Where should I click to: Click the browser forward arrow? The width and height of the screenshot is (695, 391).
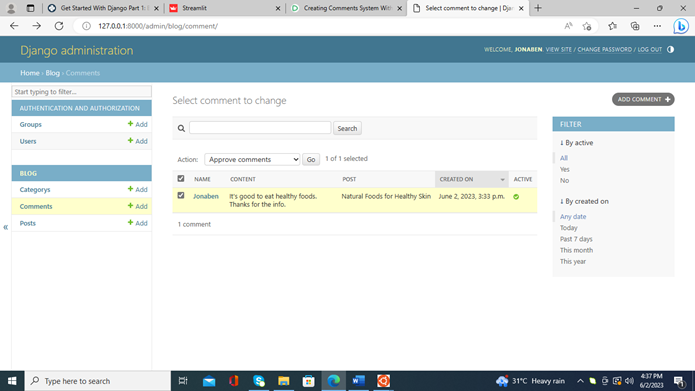click(36, 26)
